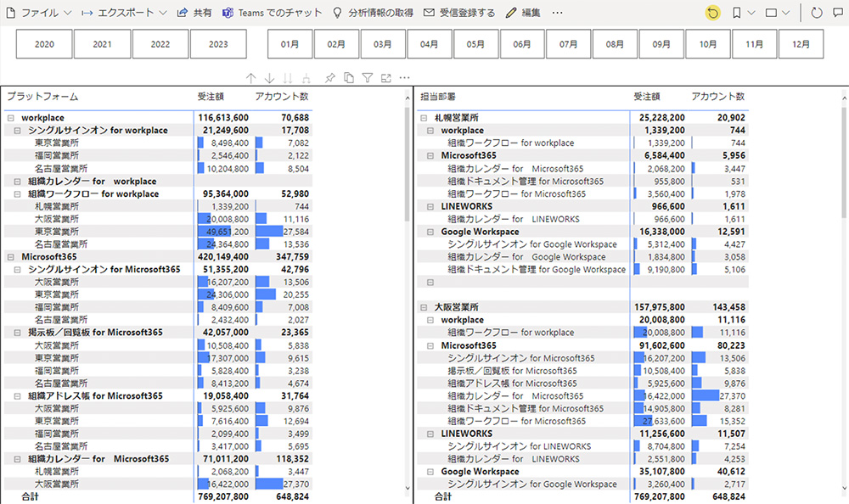Click the 420,149,400 Microsoft365 total cell

click(x=223, y=256)
